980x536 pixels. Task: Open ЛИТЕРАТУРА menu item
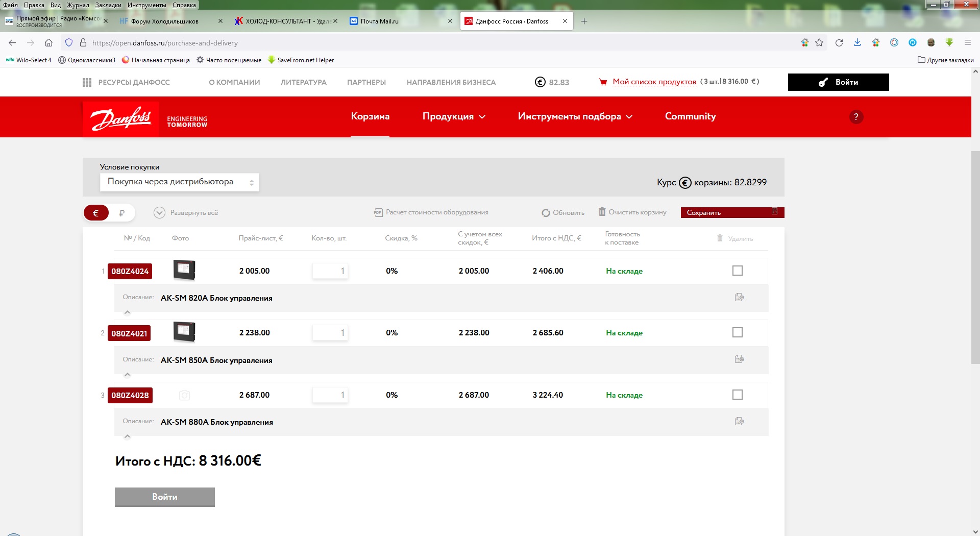pyautogui.click(x=303, y=82)
